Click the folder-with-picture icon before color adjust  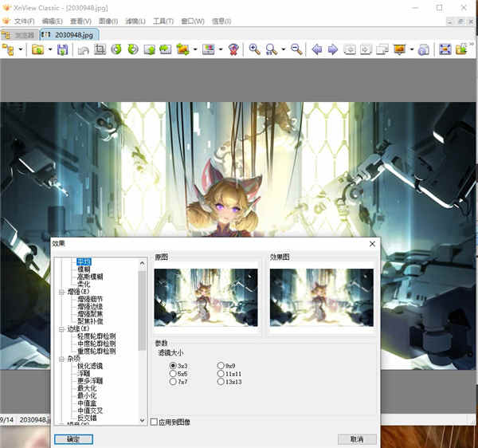(182, 49)
